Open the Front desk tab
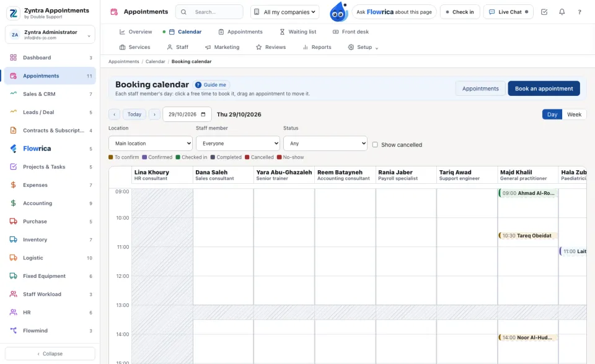Screen dimensions: 595x364 [x=351, y=32]
